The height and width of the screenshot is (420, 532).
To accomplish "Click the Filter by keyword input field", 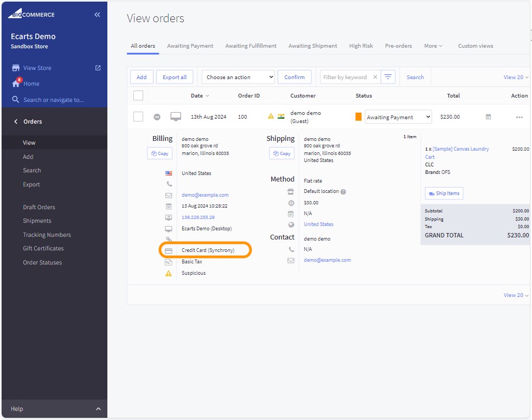I will (345, 77).
